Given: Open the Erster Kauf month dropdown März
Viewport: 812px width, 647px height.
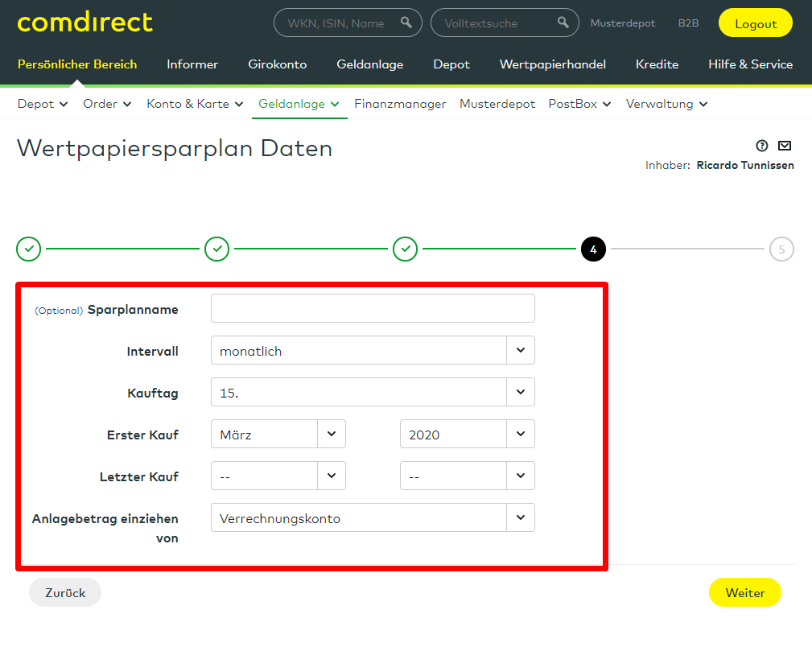Looking at the screenshot, I should tap(278, 434).
